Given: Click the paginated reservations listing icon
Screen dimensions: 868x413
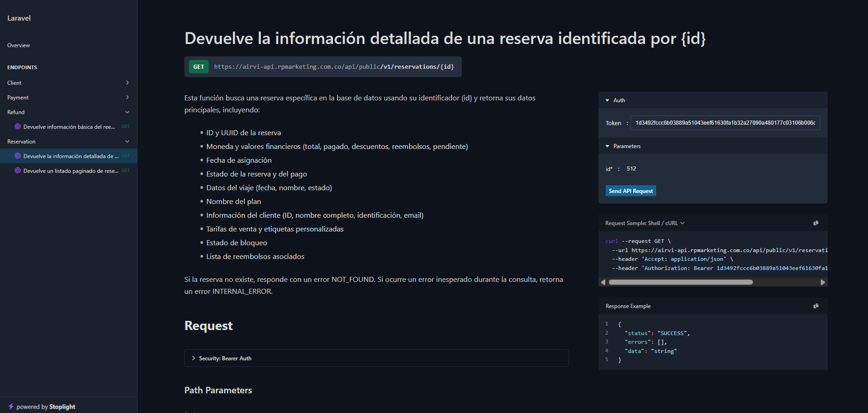Looking at the screenshot, I should point(17,171).
